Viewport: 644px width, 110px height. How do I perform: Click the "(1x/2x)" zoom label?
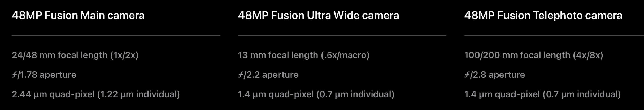tap(124, 55)
